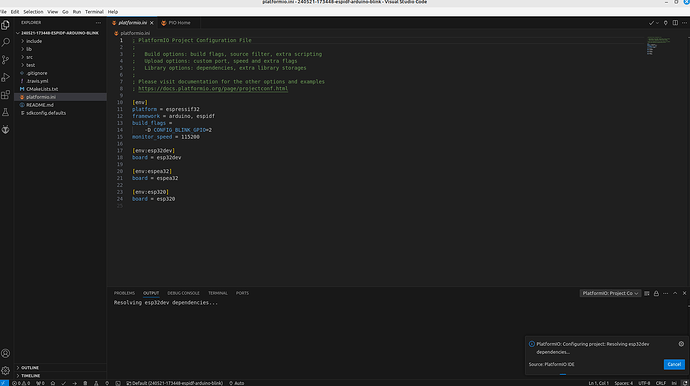Open the Extensions view
This screenshot has height=386, width=690.
[6, 95]
